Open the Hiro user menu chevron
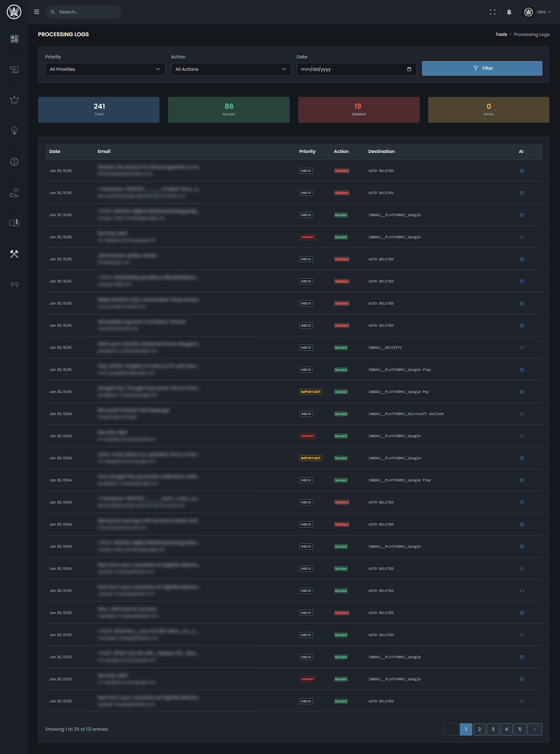This screenshot has height=754, width=560. (x=549, y=12)
